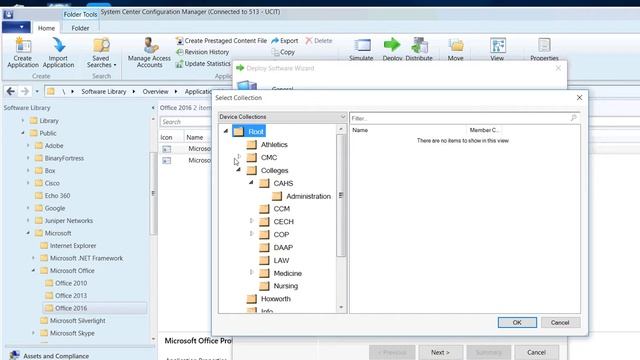Click the collection tree scrollbar down arrow

pos(341,307)
